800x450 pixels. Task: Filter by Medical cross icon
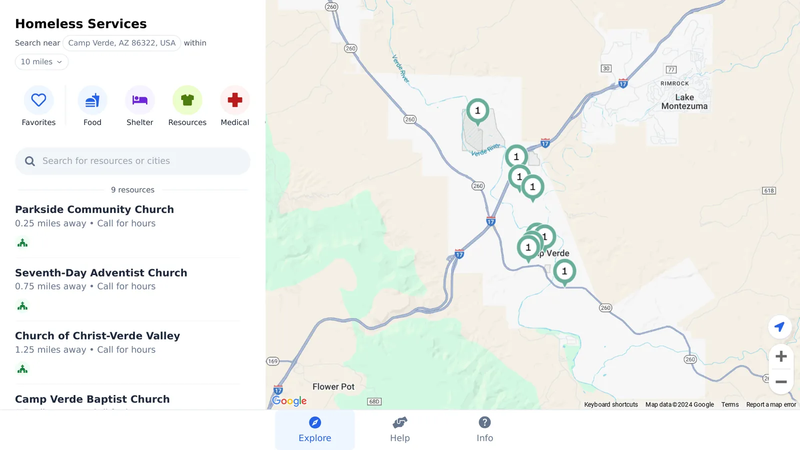pos(235,100)
